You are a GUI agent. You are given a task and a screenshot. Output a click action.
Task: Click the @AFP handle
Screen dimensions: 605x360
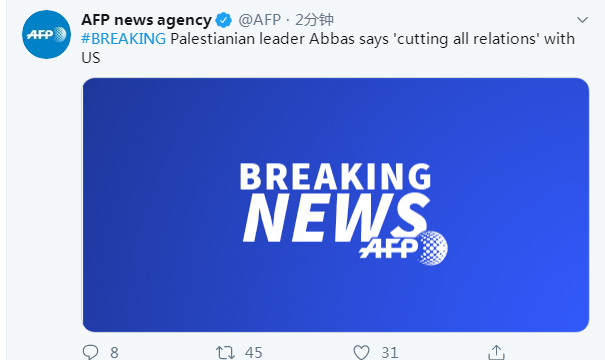[x=259, y=20]
